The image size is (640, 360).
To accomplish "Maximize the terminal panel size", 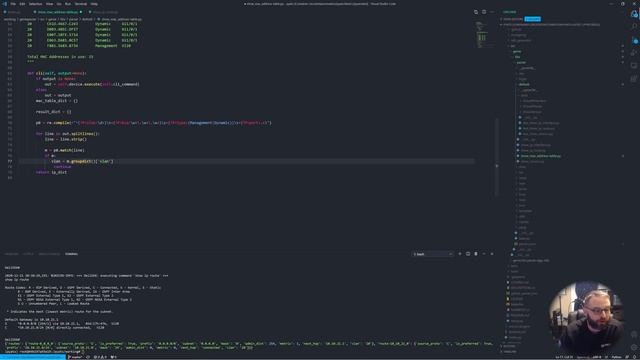I will point(484,254).
